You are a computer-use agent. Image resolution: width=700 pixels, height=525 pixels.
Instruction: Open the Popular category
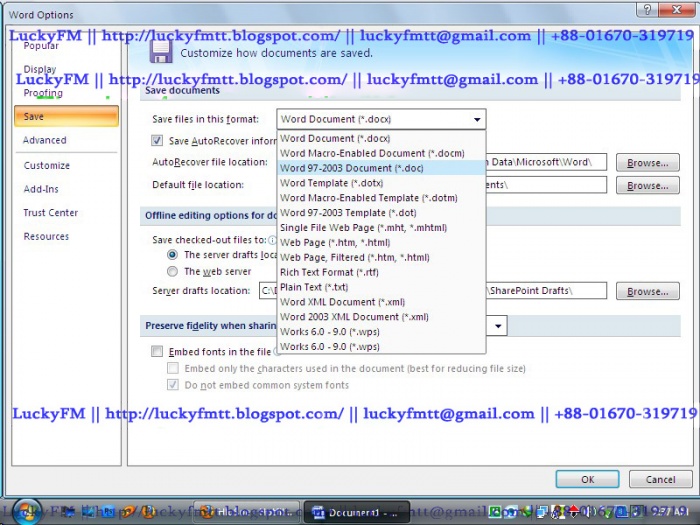tap(67, 46)
